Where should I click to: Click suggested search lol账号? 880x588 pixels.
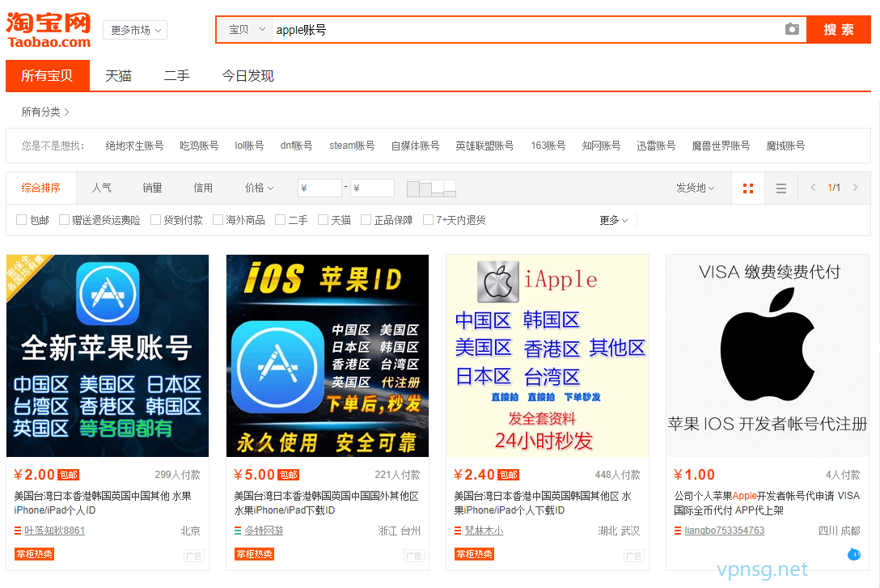[249, 146]
